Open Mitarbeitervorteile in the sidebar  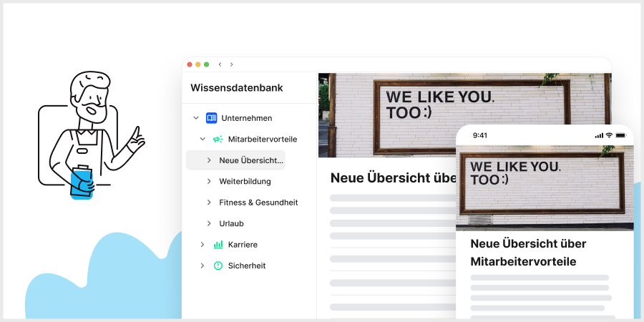click(263, 140)
